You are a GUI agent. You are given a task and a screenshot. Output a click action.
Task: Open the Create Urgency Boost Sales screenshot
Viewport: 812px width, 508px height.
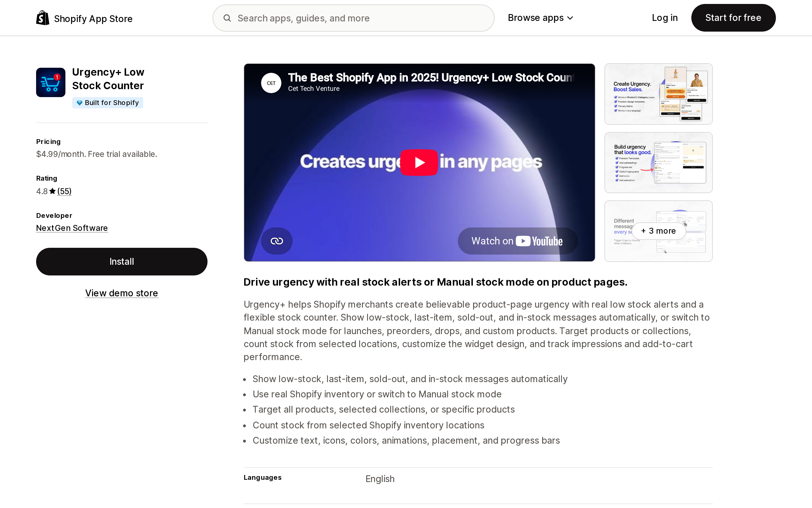click(x=658, y=94)
